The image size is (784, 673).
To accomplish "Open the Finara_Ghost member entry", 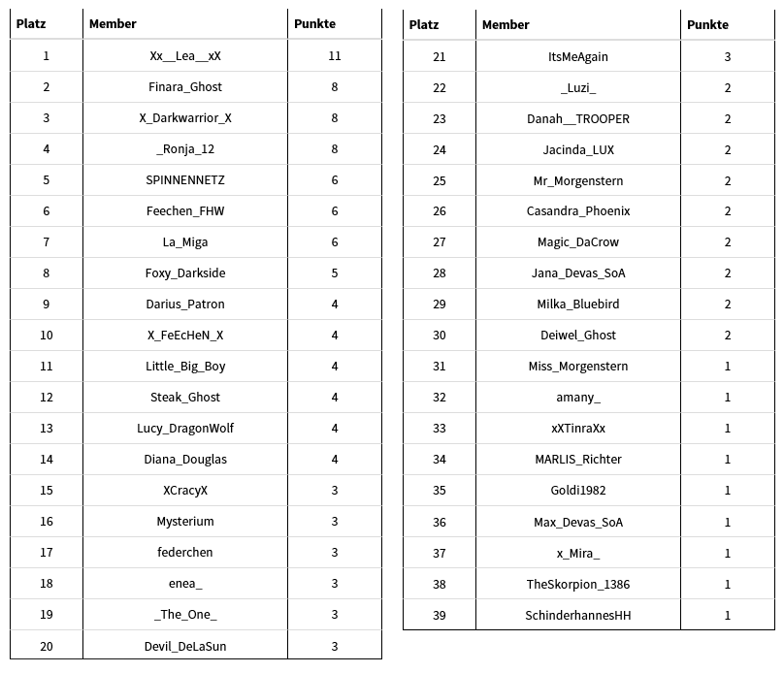I will (185, 87).
